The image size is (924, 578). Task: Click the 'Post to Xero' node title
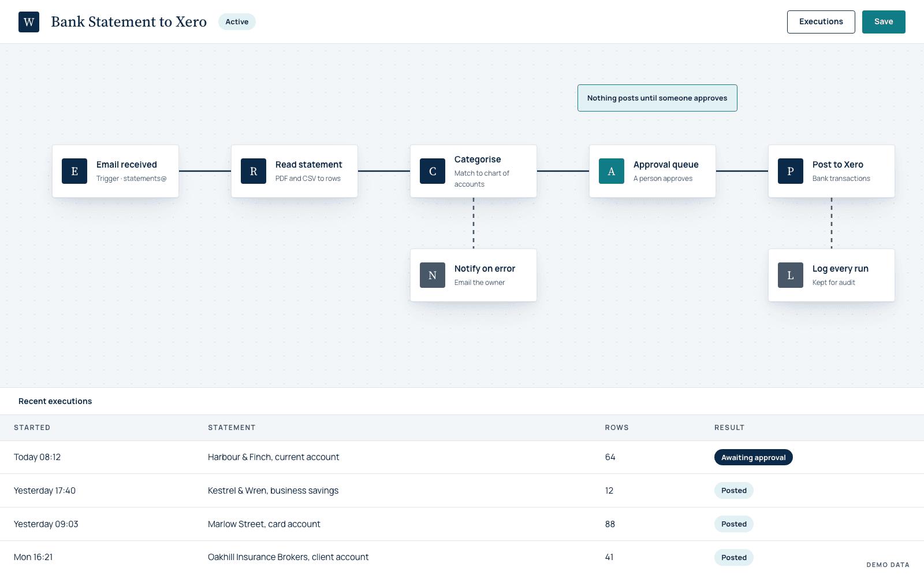pos(838,165)
